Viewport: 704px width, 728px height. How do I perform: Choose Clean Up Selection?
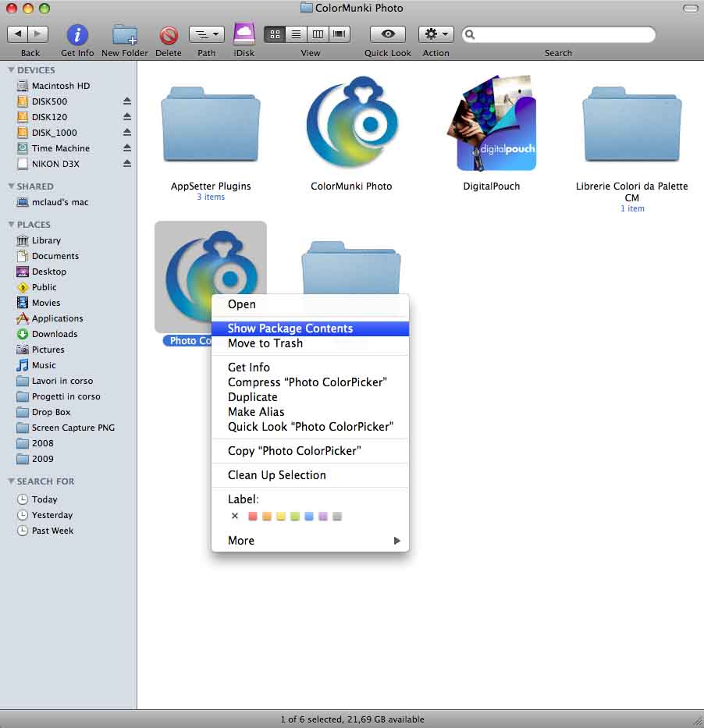[x=310, y=475]
